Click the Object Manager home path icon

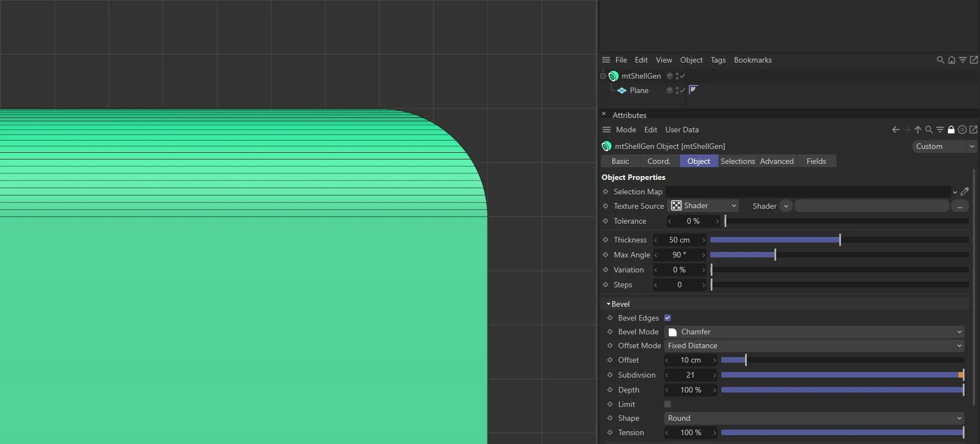(x=952, y=60)
